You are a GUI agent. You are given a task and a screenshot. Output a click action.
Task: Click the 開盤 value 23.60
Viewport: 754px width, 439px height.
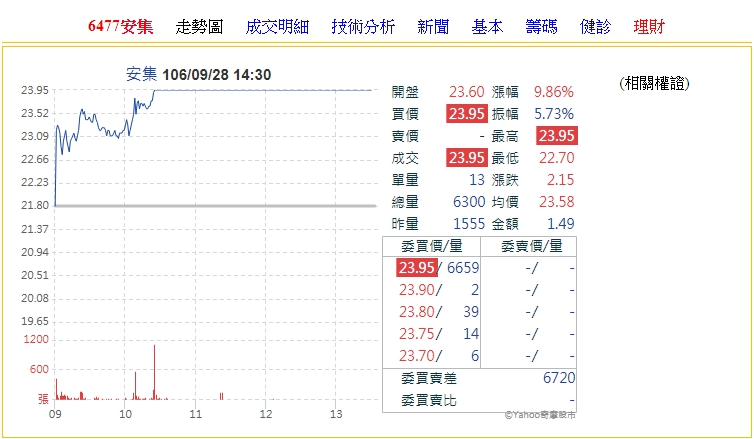pos(466,92)
